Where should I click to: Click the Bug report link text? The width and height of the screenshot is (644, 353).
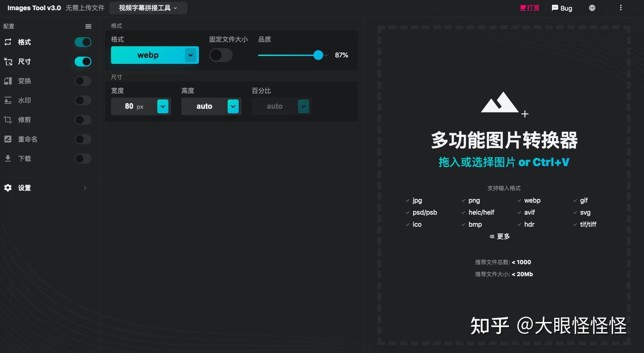[x=566, y=8]
